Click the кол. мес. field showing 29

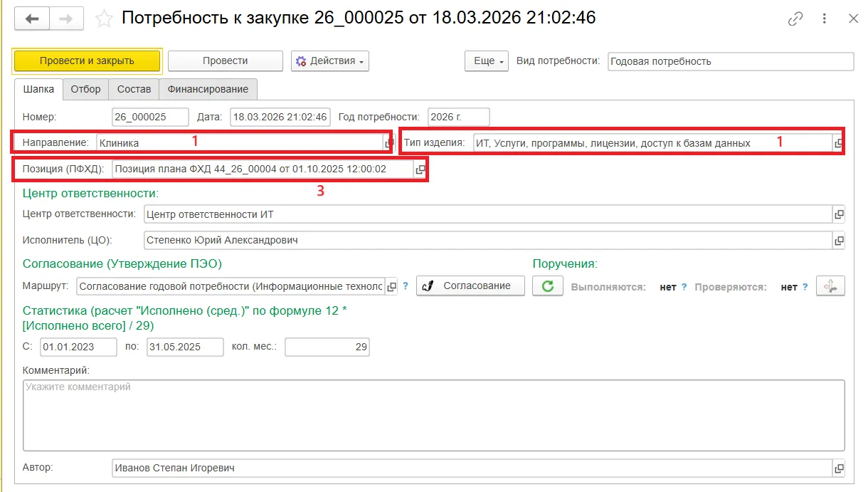click(x=327, y=347)
